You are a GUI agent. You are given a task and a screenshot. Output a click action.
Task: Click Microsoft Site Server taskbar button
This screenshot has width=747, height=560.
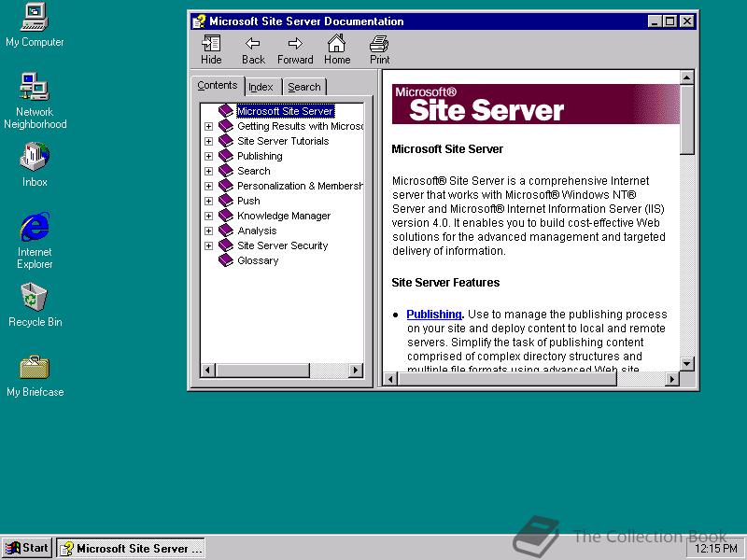coord(131,548)
